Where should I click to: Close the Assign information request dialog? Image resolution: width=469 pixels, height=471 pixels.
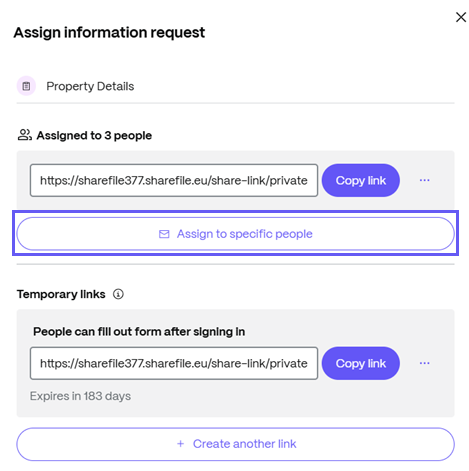tap(461, 17)
